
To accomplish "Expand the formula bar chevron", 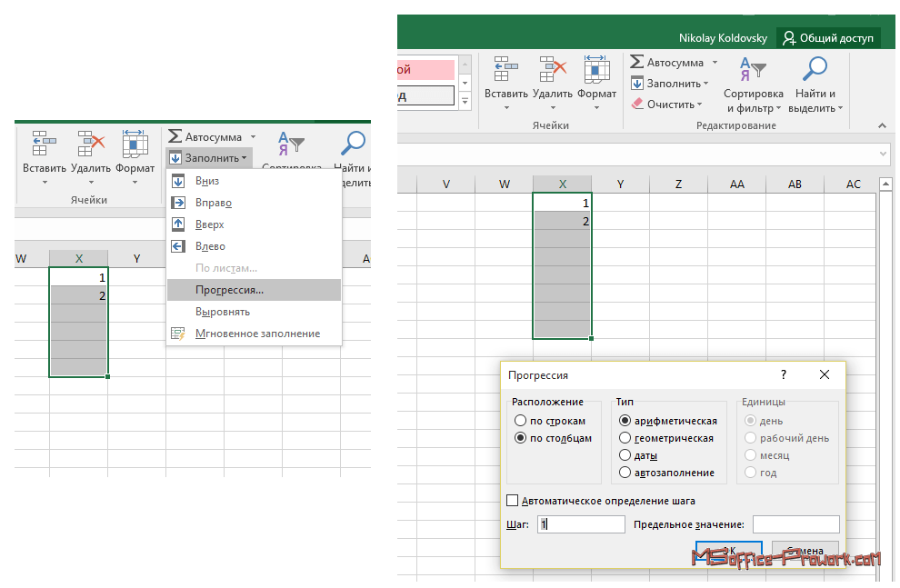I will pos(884,154).
